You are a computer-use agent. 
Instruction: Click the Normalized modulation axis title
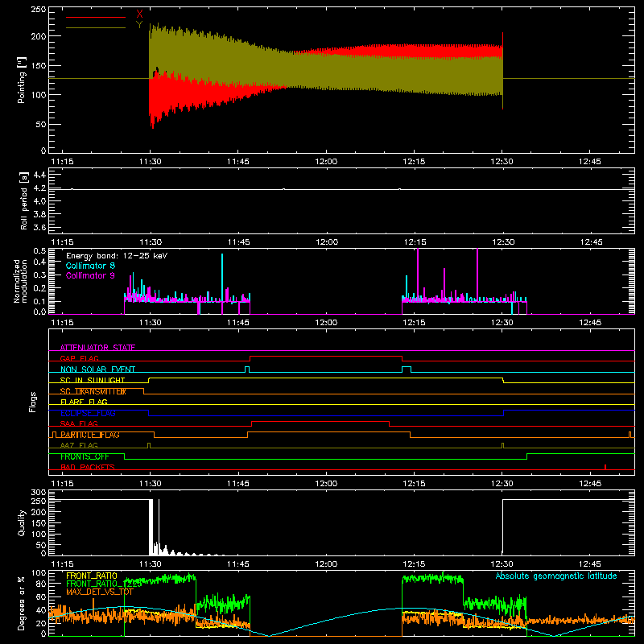tap(20, 281)
